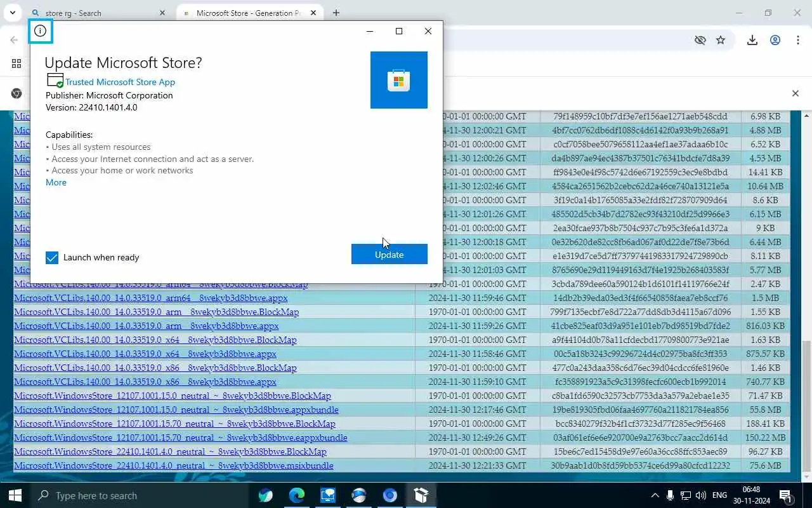Open Chrome's three-dot menu

click(797, 40)
